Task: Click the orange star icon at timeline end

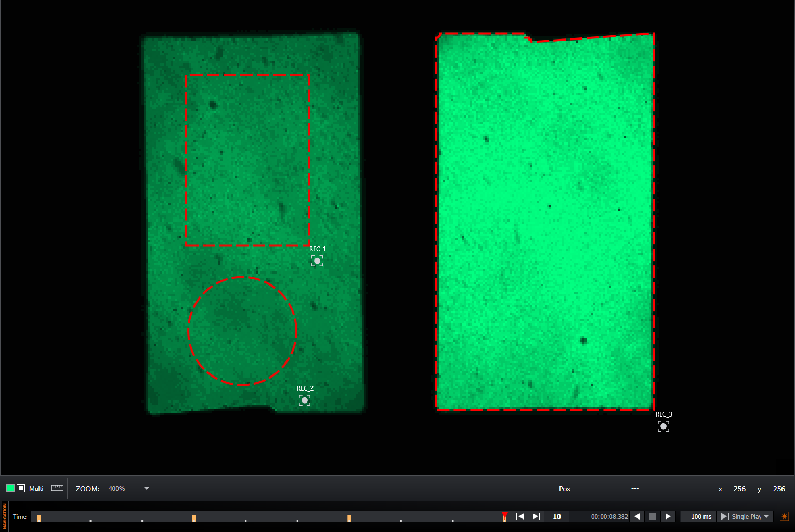Action: click(784, 516)
